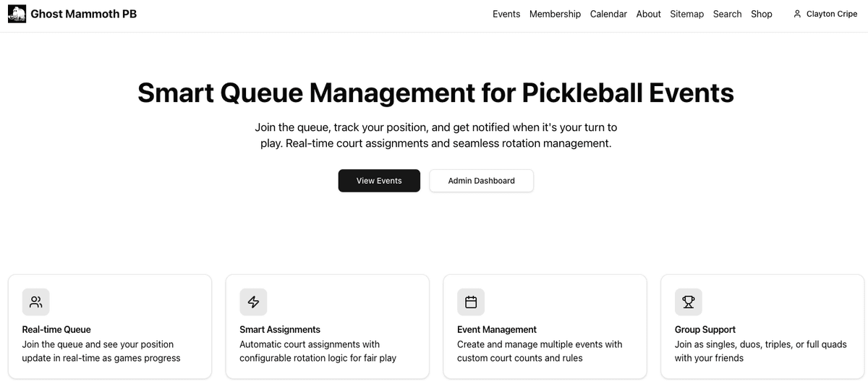The height and width of the screenshot is (387, 868).
Task: Click the Event Management calendar icon
Action: point(471,302)
